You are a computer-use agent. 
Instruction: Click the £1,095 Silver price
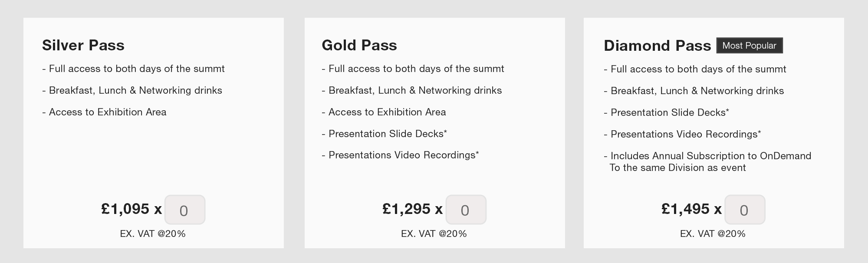125,209
